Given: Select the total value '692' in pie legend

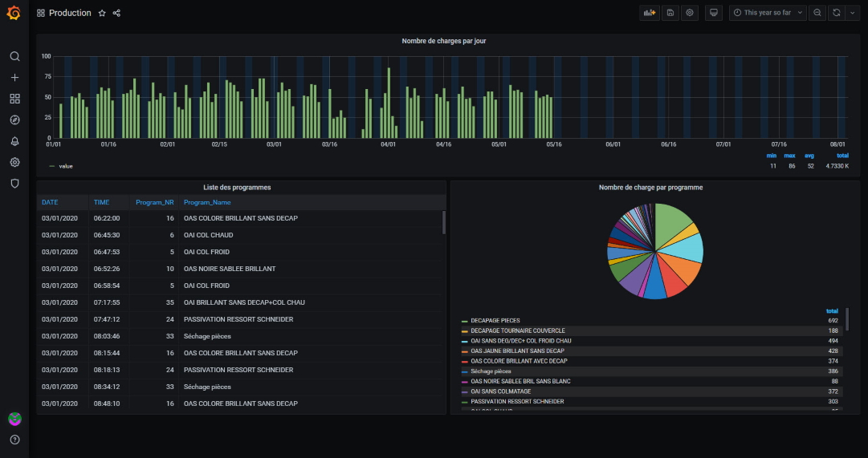Looking at the screenshot, I should pyautogui.click(x=833, y=321).
